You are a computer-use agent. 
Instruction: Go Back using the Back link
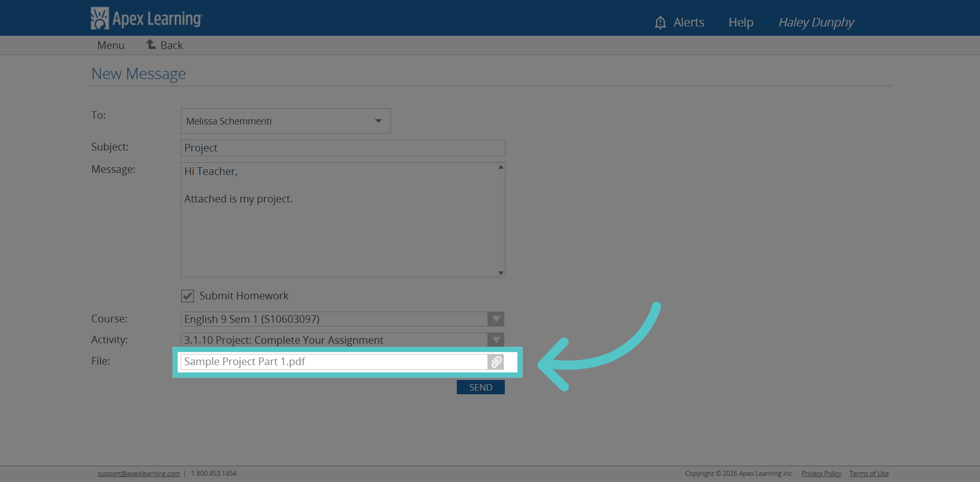(x=171, y=45)
